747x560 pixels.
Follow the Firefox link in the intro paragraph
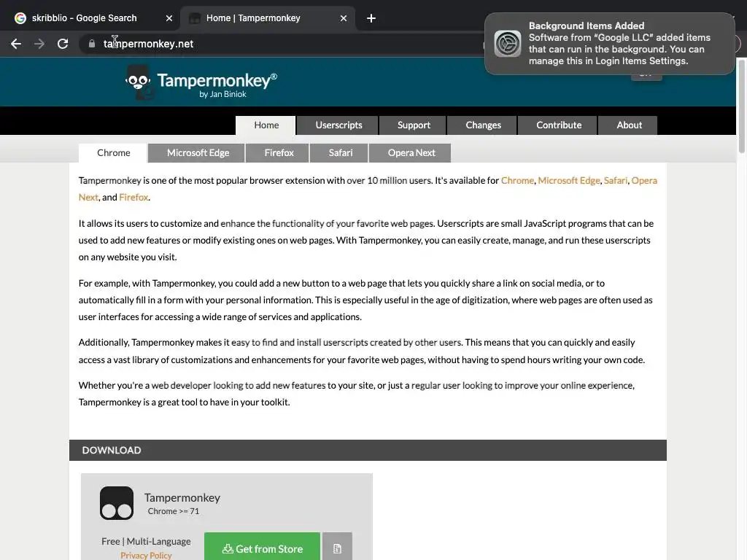point(133,197)
